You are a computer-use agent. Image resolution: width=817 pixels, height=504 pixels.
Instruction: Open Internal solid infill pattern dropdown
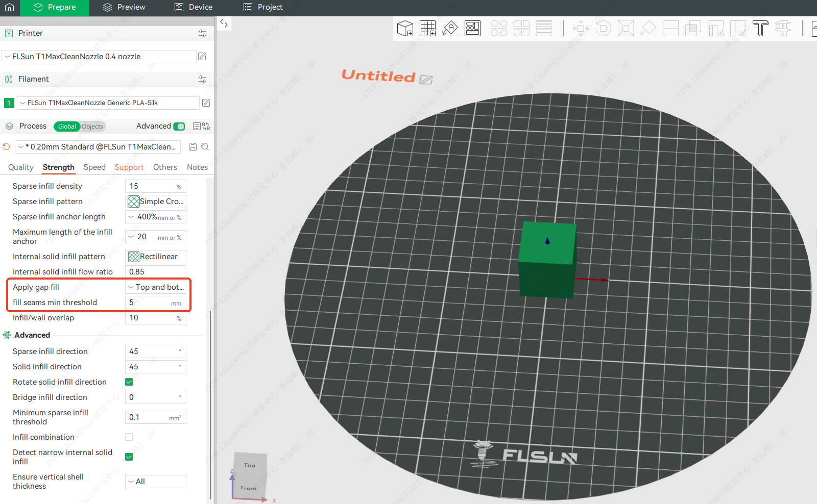point(156,257)
